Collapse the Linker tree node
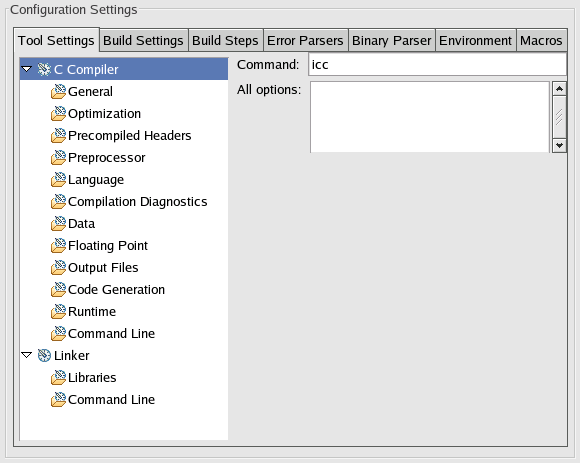This screenshot has width=580, height=463. [x=27, y=355]
